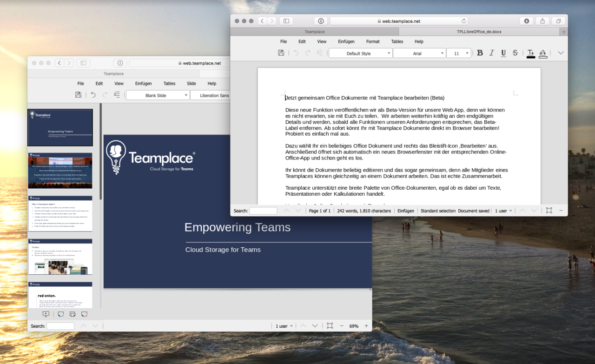Focus the Search field in the presentation status bar
The height and width of the screenshot is (364, 595).
[60, 326]
